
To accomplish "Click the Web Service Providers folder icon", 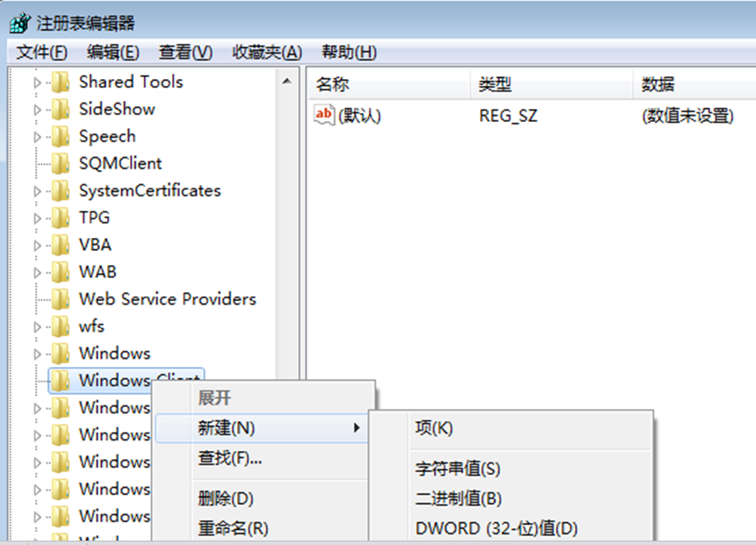I will point(61,300).
